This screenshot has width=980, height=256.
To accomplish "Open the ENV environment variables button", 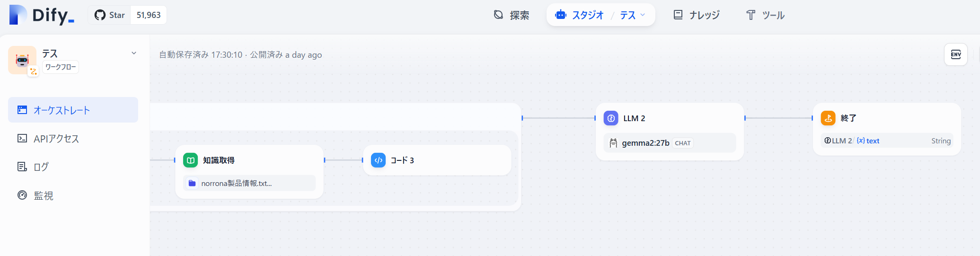I will coord(956,54).
